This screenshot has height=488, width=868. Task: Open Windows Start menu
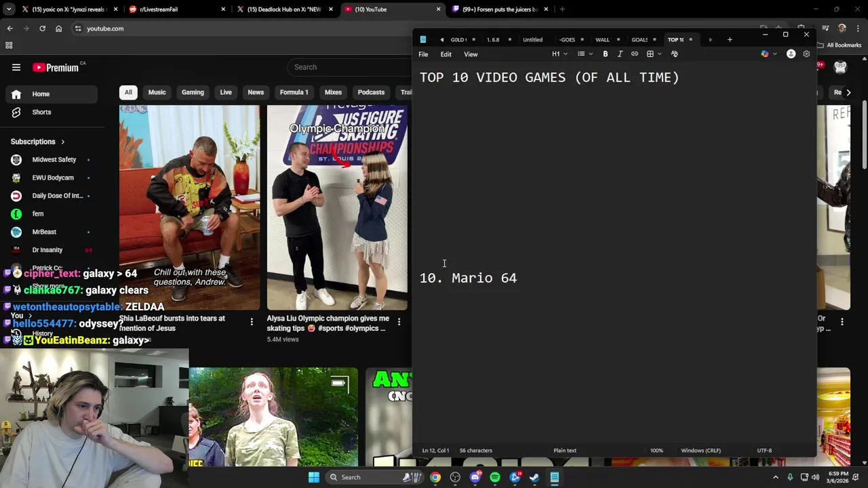pyautogui.click(x=314, y=477)
